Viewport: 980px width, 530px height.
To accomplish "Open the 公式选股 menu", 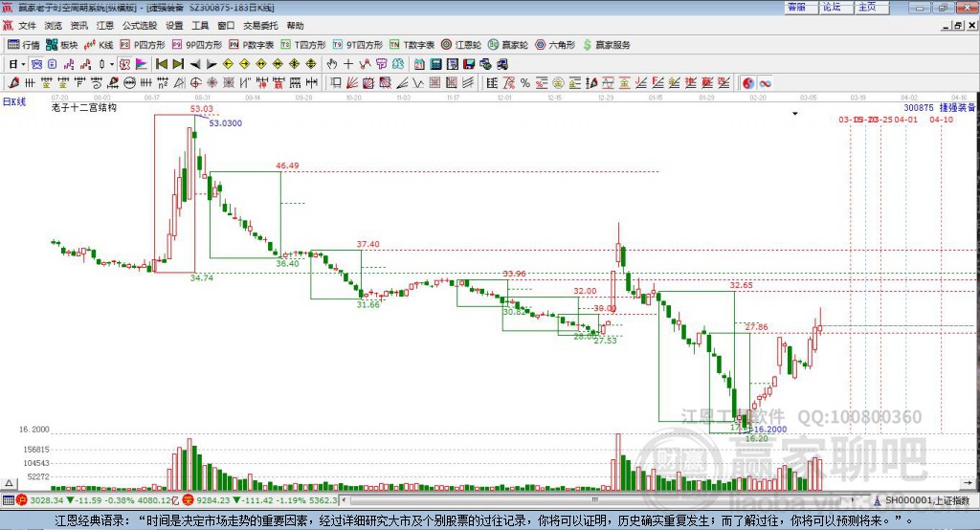I will point(140,26).
